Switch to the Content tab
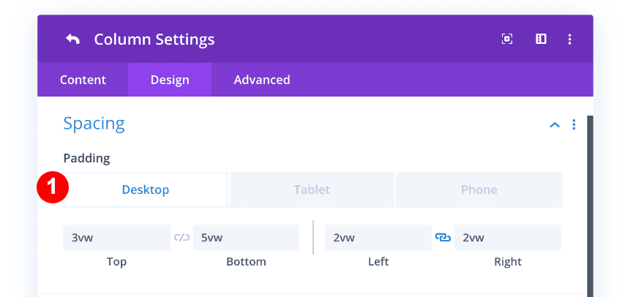Screen dimensions: 644x297 [83, 80]
